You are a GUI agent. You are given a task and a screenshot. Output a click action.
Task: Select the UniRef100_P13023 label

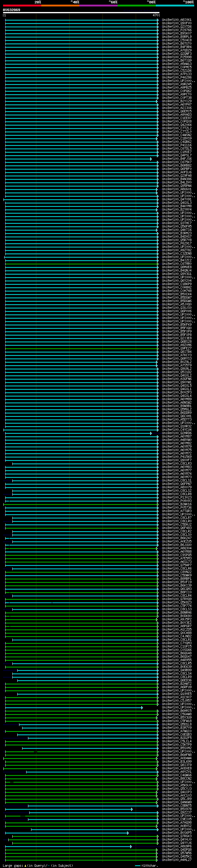(176, 497)
